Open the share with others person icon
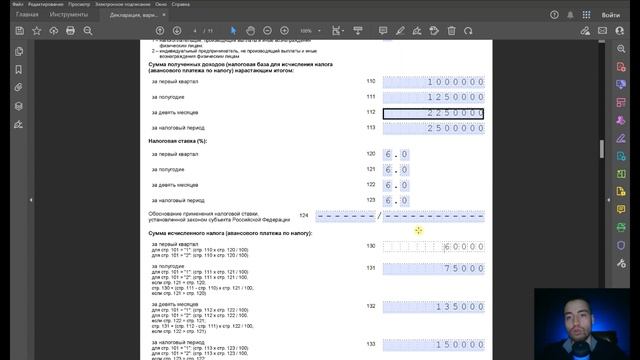The width and height of the screenshot is (640, 360). (x=620, y=31)
